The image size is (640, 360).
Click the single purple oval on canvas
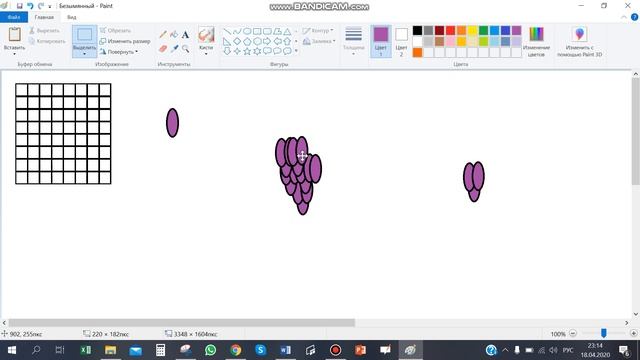click(x=172, y=123)
